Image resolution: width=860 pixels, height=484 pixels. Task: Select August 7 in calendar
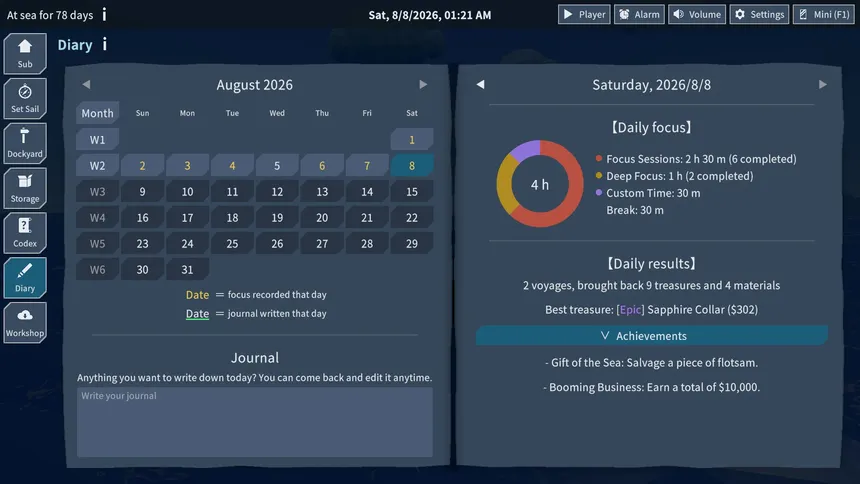[x=367, y=166]
